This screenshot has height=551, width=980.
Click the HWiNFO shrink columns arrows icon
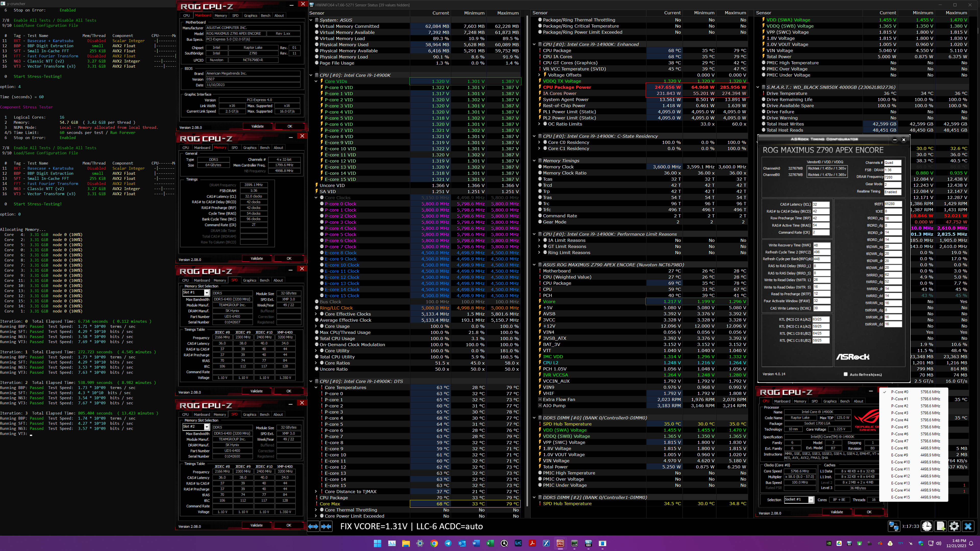tap(326, 526)
